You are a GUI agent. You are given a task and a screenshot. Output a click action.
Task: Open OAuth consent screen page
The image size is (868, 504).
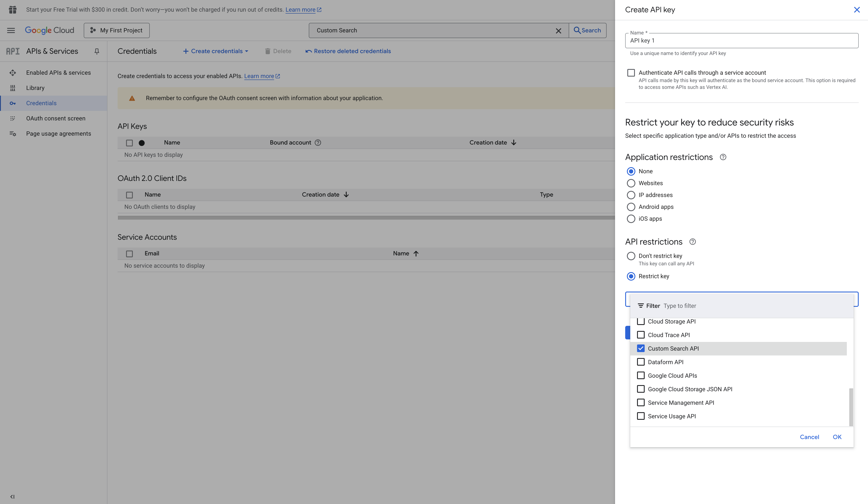coord(56,118)
